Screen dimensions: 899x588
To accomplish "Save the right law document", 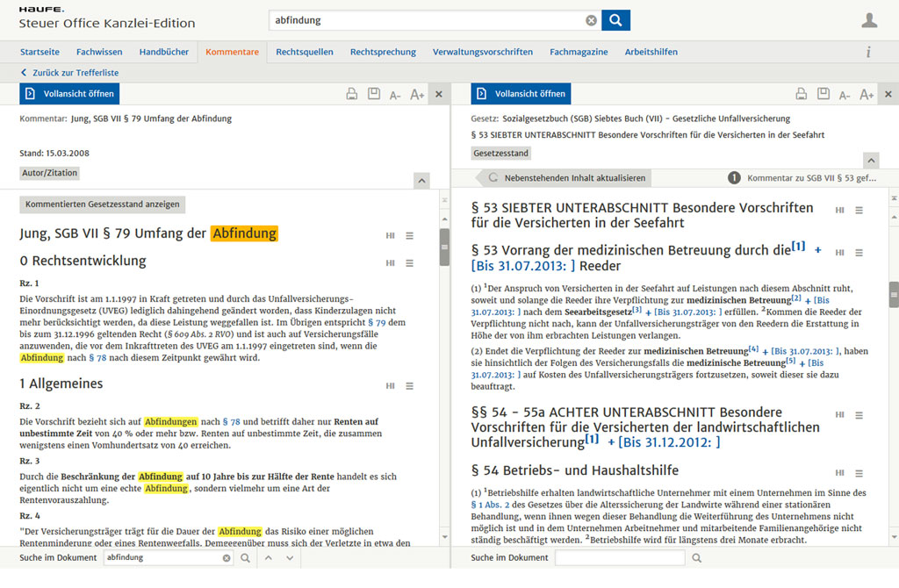I will (823, 93).
